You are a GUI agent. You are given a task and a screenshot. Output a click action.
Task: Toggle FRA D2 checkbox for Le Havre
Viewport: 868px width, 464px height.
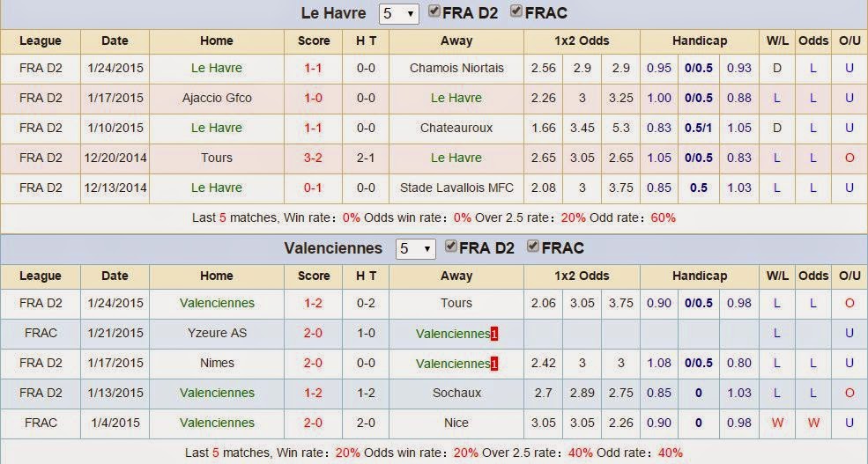(434, 11)
